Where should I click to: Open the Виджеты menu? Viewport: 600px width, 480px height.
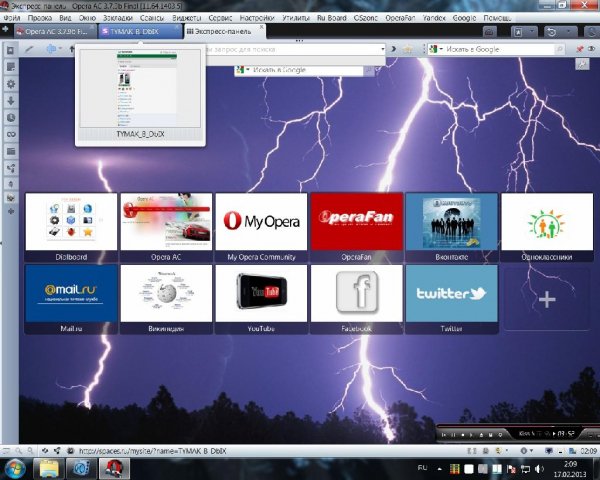coord(186,18)
